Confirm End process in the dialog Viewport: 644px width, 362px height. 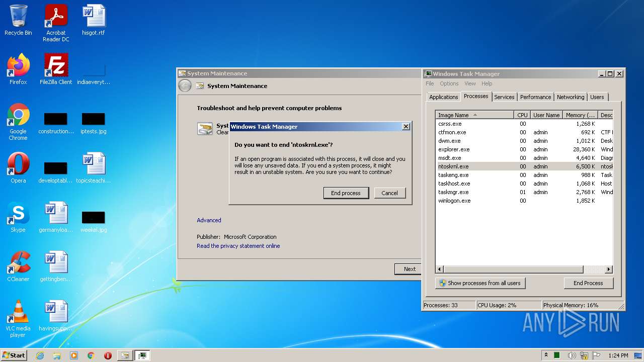tap(346, 193)
